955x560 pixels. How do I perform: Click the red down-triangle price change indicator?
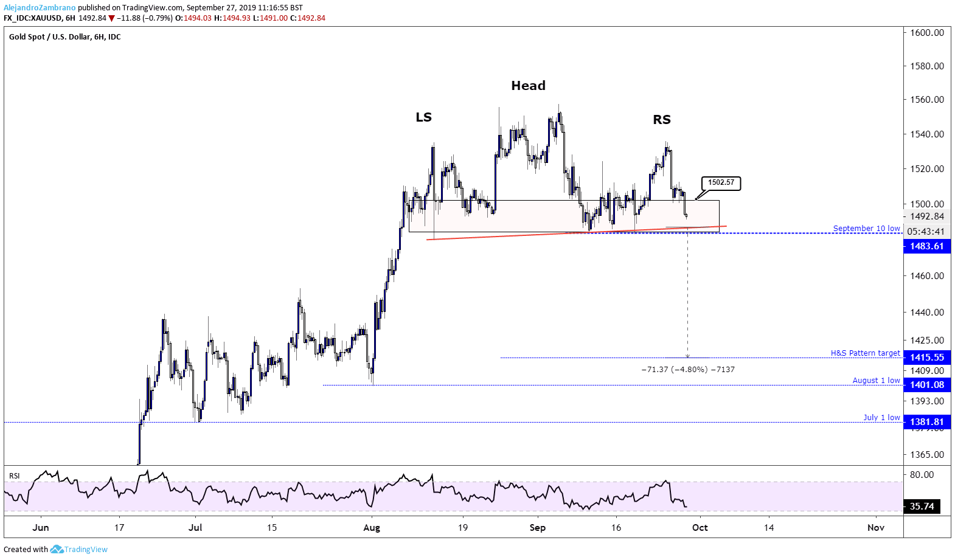tap(111, 18)
